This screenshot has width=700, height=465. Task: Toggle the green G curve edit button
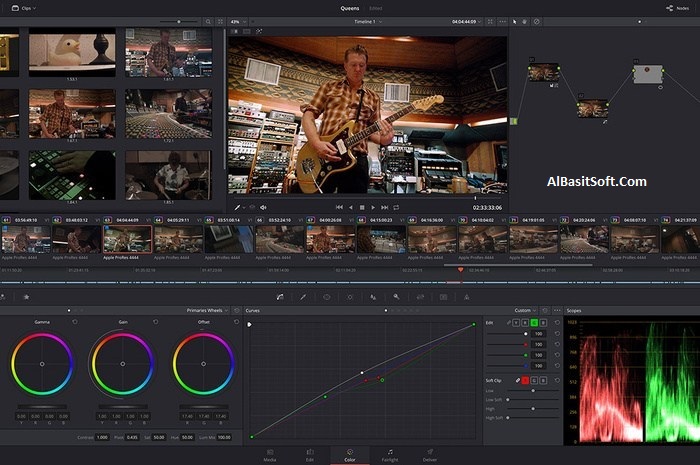[534, 323]
